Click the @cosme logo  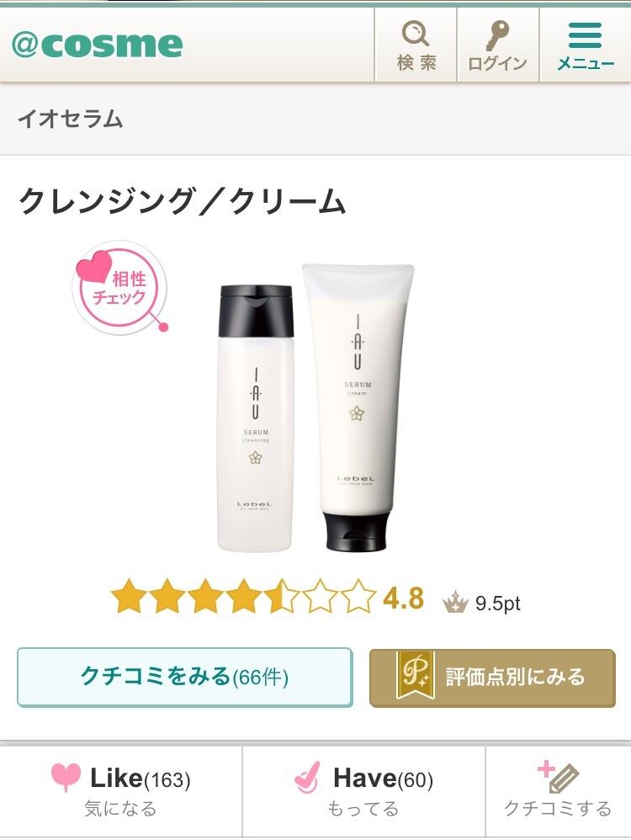[97, 44]
